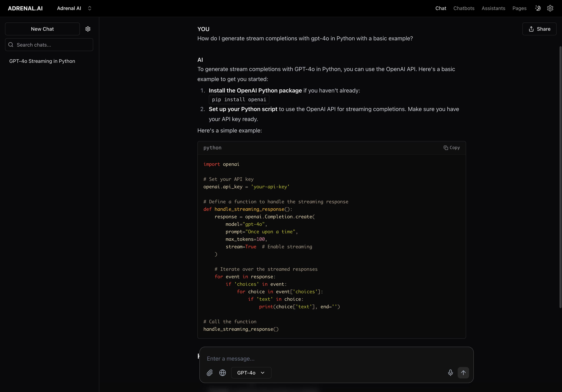Viewport: 562px width, 392px height.
Task: Open the GPT-4o model dropdown
Action: point(251,373)
